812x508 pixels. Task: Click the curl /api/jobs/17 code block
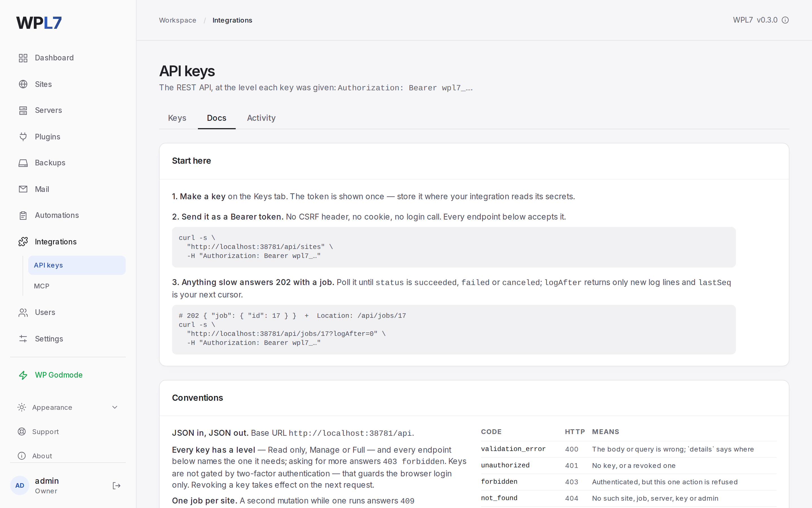click(454, 329)
